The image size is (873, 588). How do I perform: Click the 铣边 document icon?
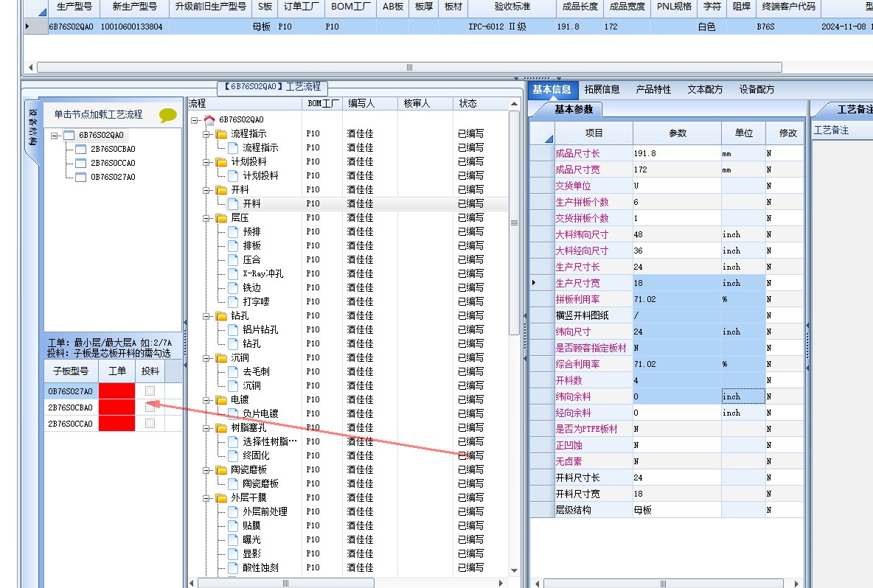tap(234, 287)
